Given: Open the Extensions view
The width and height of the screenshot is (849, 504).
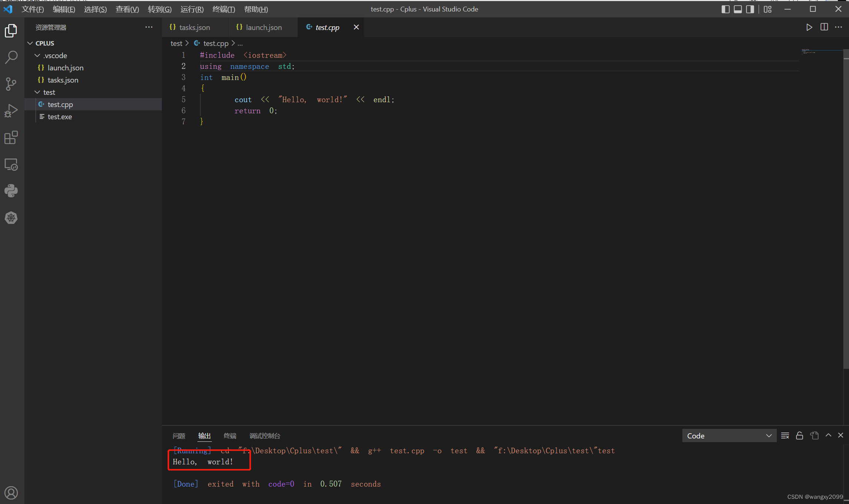Looking at the screenshot, I should tap(11, 137).
